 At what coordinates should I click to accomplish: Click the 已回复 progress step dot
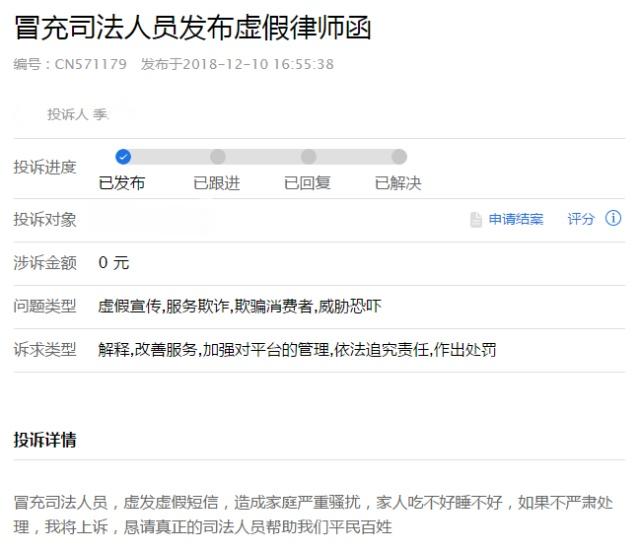(x=309, y=156)
